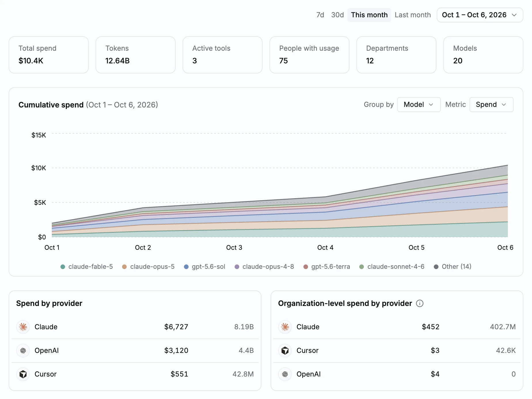Click the Oct 6 axis label

tap(505, 248)
